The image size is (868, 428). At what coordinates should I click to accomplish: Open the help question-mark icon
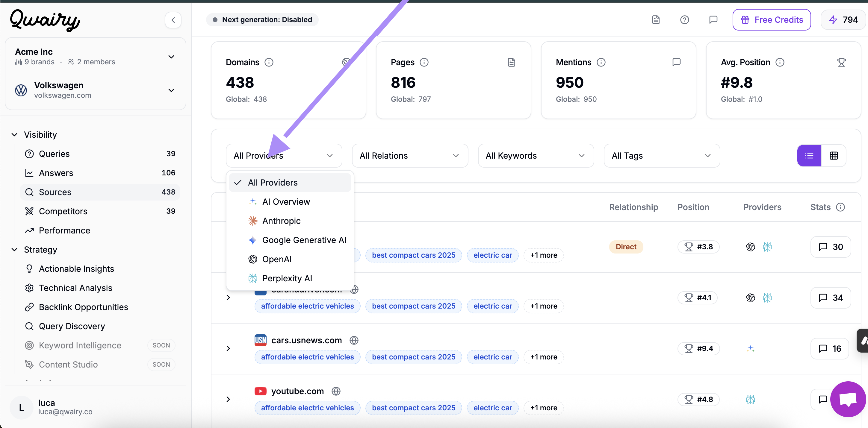[684, 20]
